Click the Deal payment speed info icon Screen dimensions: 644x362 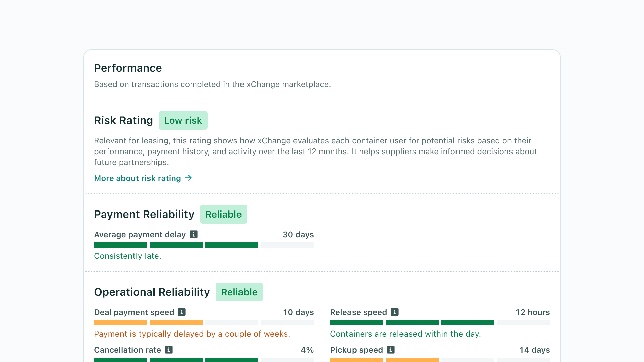tap(181, 312)
